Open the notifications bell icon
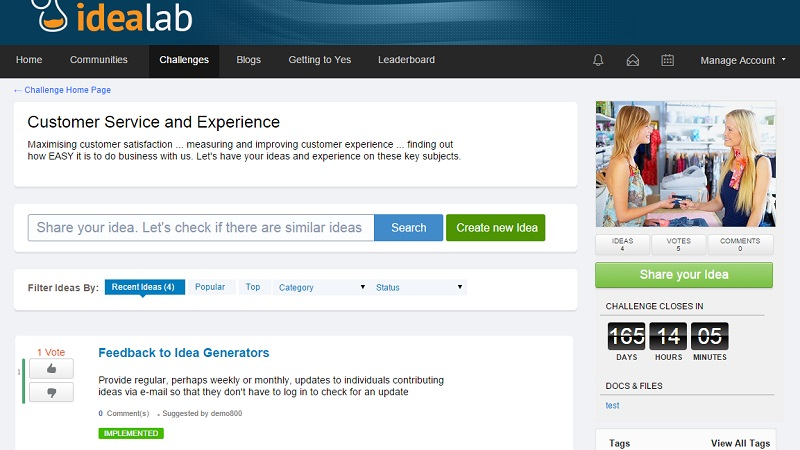The width and height of the screenshot is (800, 450). click(x=598, y=60)
